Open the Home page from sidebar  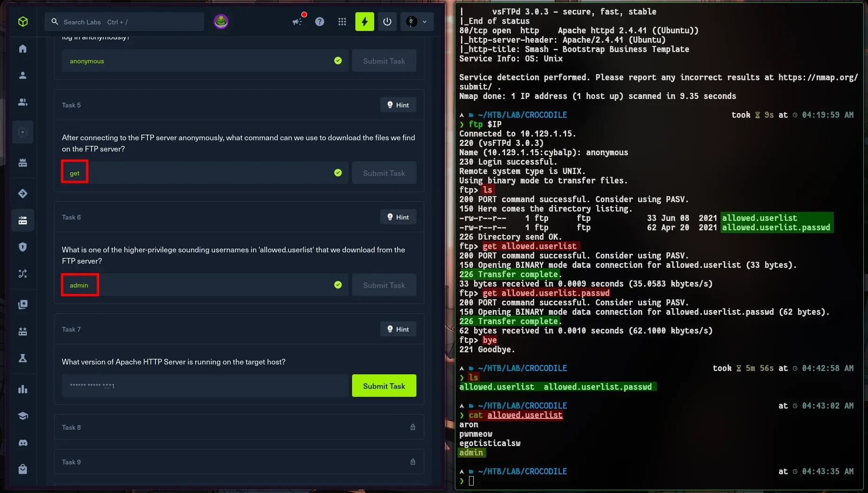pos(23,49)
